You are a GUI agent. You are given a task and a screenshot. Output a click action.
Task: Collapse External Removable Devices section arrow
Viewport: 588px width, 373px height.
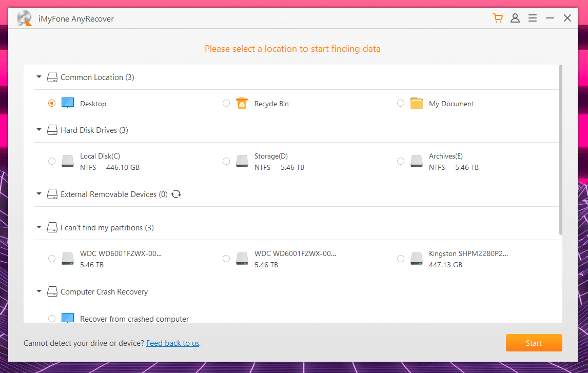(38, 194)
